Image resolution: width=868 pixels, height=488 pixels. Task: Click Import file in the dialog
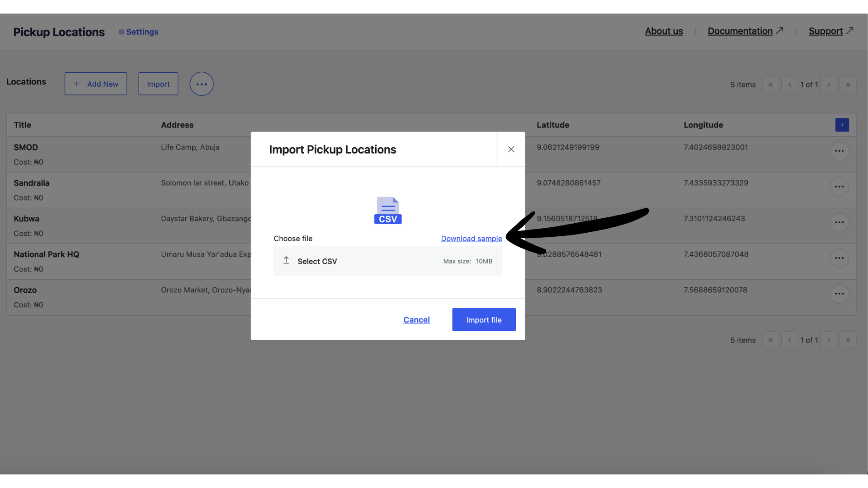coord(484,319)
